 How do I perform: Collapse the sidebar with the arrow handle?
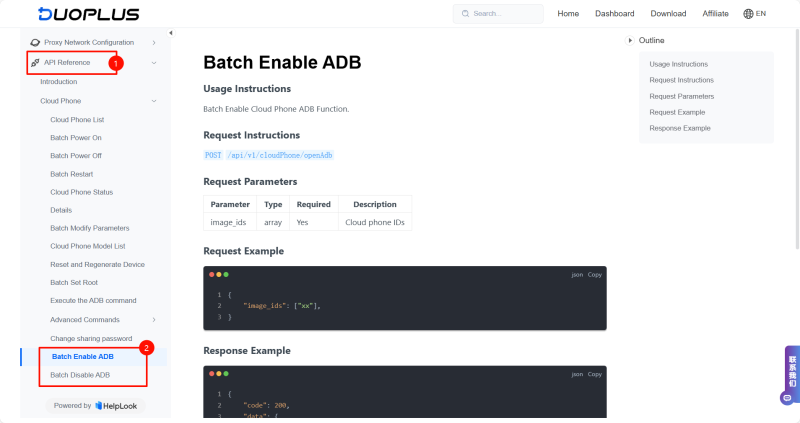coord(170,33)
